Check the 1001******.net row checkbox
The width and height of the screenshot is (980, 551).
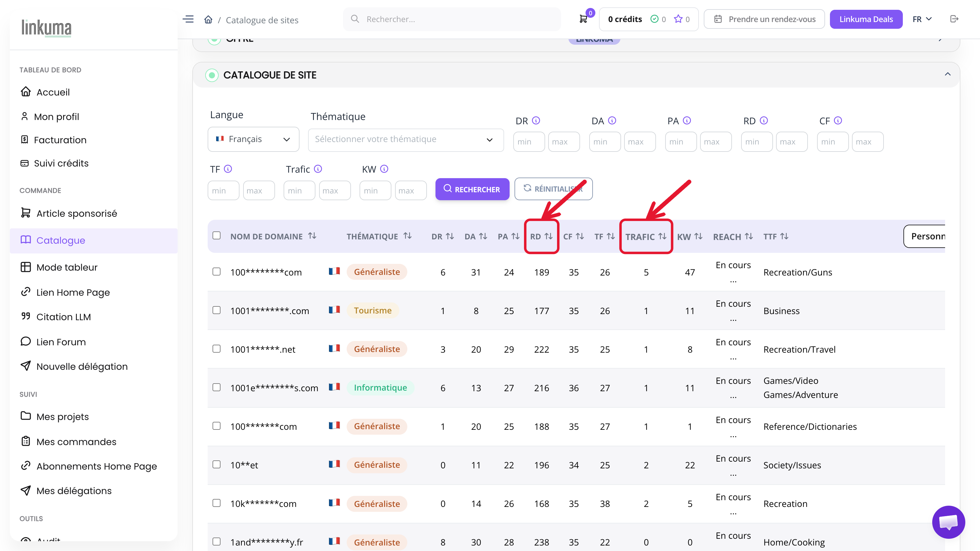[x=217, y=349]
